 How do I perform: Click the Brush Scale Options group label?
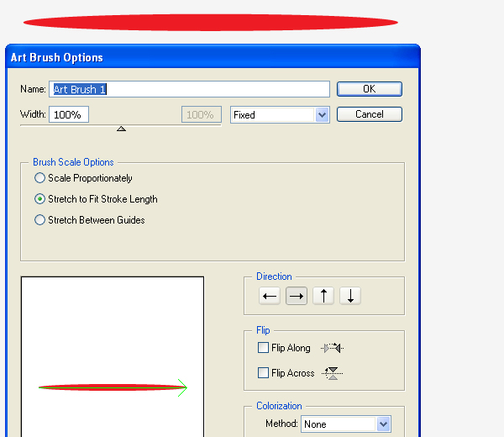(x=73, y=162)
